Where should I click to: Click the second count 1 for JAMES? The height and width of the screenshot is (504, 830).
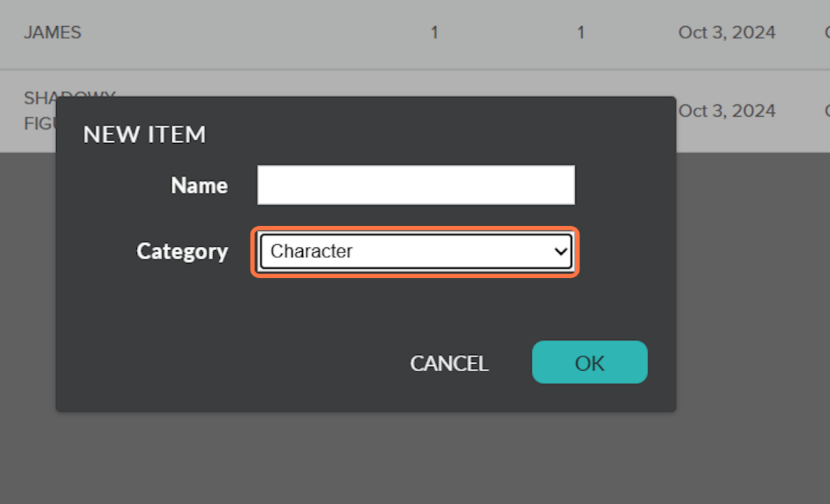[x=580, y=32]
